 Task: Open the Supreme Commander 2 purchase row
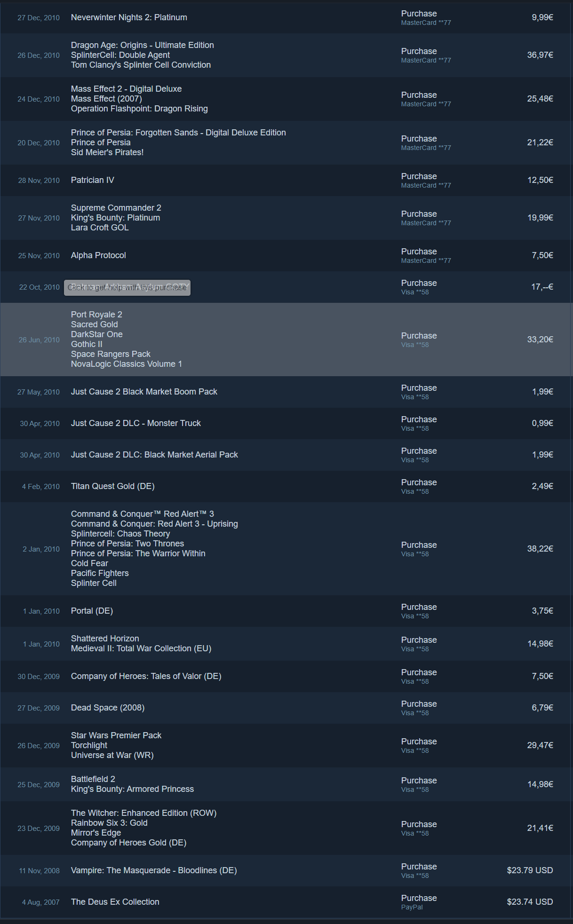tap(286, 218)
